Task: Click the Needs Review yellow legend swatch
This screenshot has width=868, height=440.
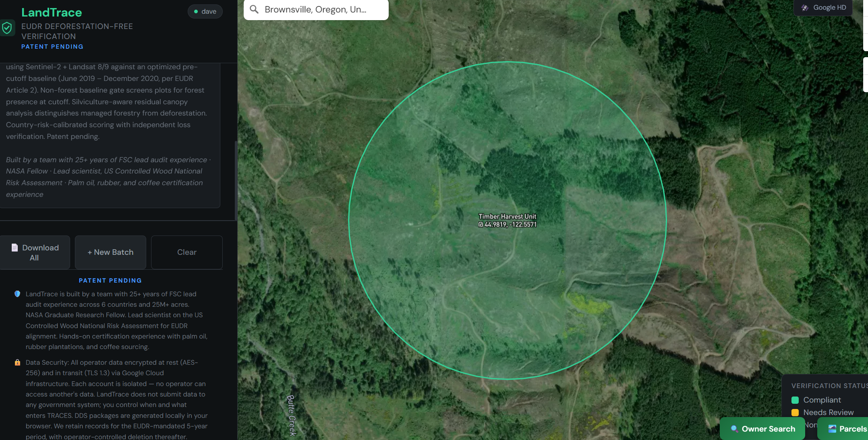Action: 795,413
